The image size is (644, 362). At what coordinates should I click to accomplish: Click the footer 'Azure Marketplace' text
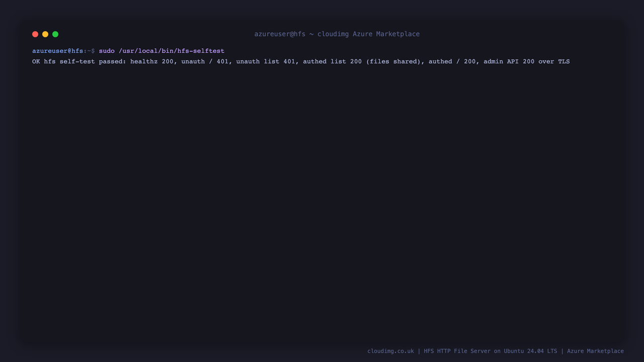click(595, 351)
